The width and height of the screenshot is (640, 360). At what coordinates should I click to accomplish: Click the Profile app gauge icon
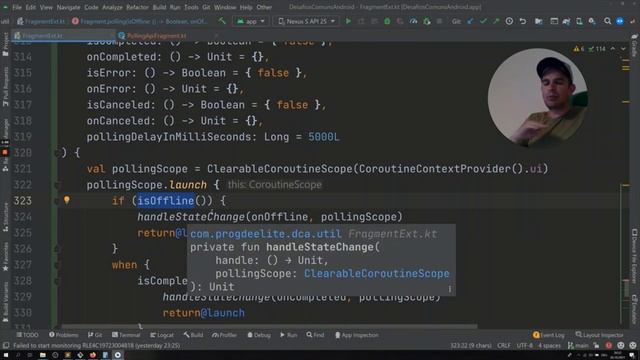(413, 21)
